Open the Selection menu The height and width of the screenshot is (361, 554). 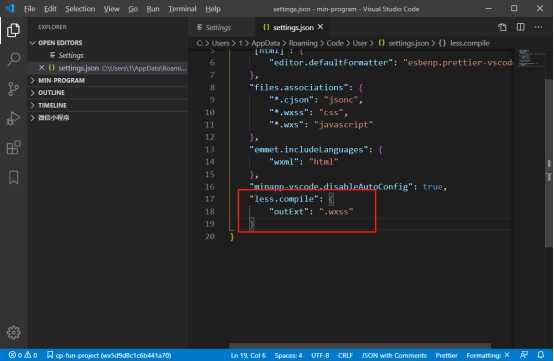(80, 9)
